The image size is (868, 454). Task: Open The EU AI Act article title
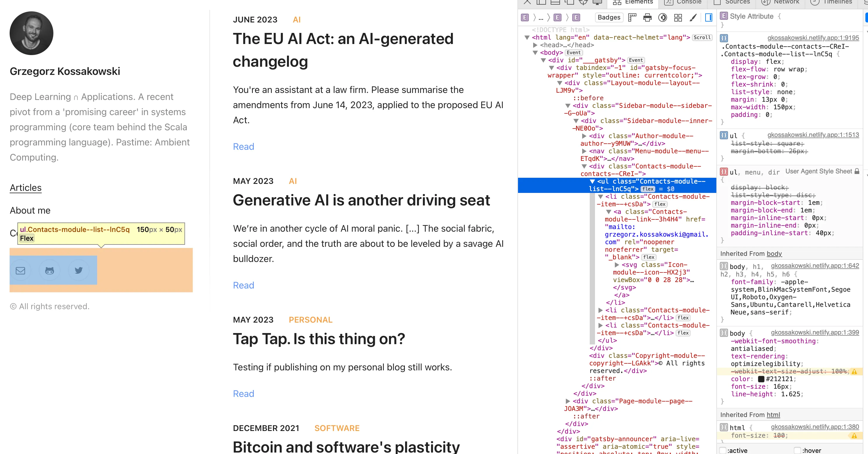coord(343,50)
